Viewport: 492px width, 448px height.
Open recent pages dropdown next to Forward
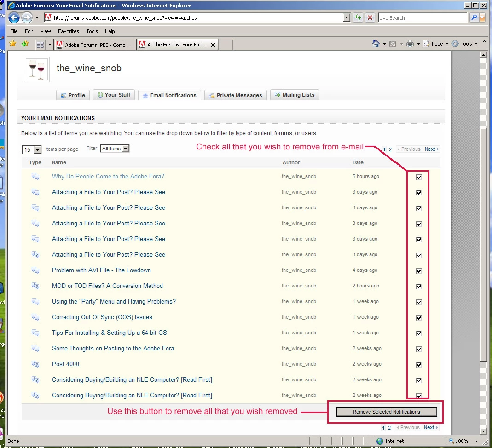point(37,18)
